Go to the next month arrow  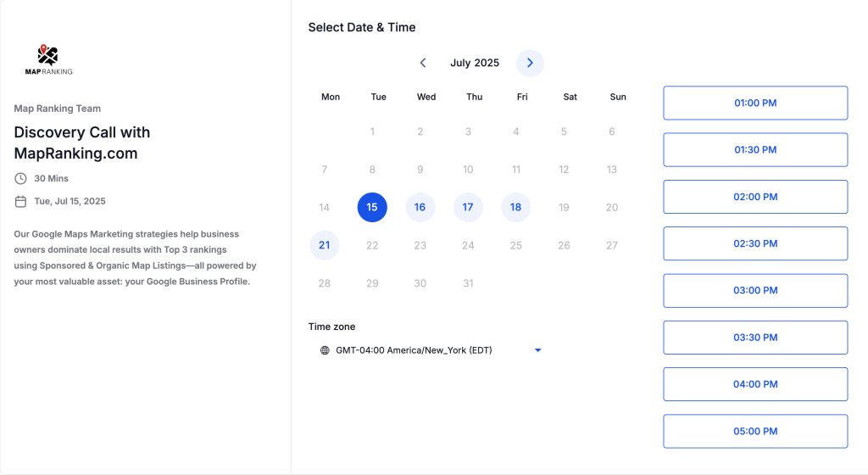tap(530, 63)
